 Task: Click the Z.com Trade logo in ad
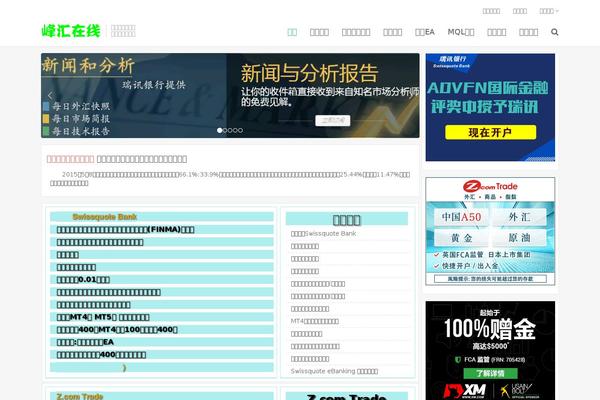click(x=490, y=186)
